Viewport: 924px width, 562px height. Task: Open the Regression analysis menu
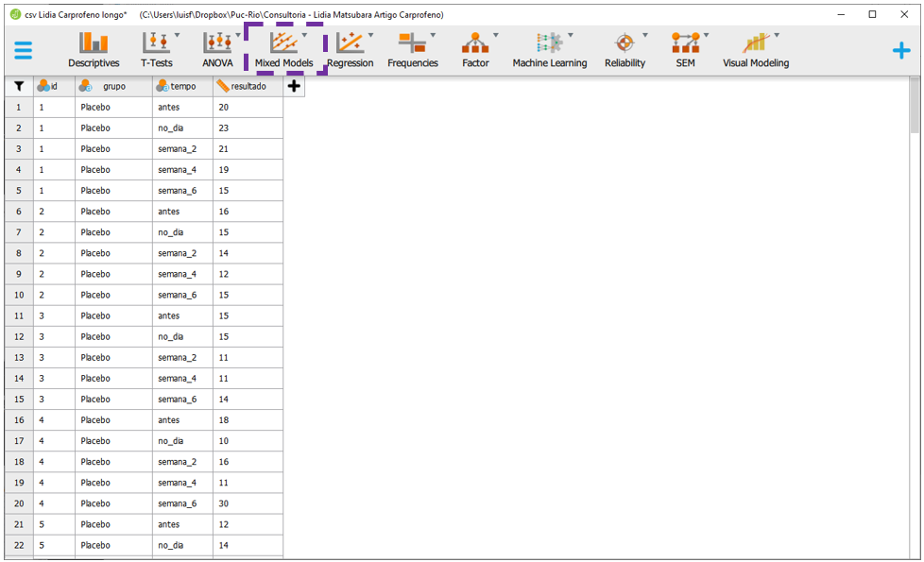pos(350,51)
